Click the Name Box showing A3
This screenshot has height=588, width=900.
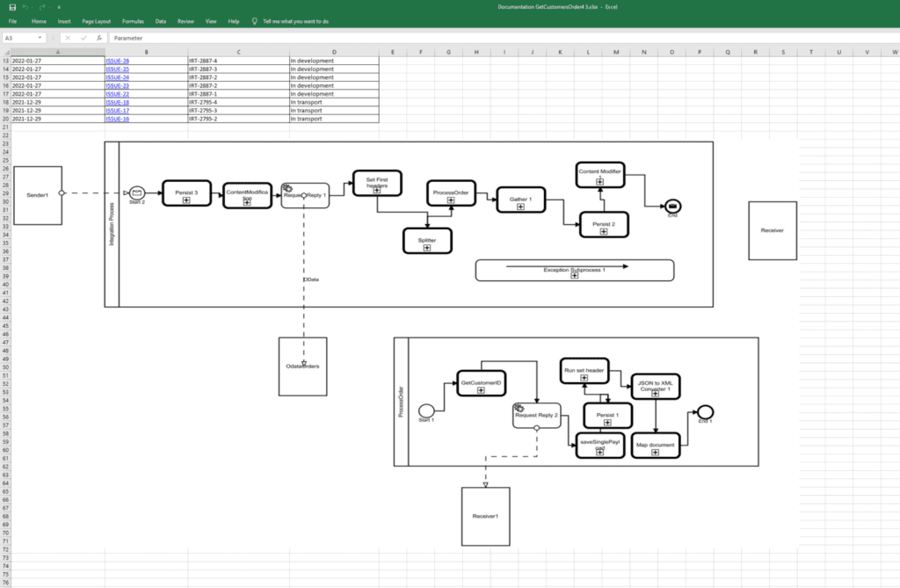(x=19, y=38)
